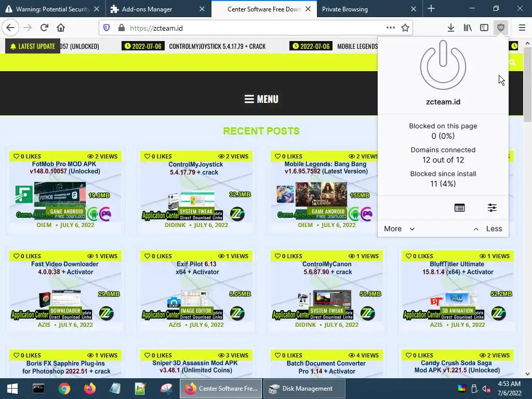Open the Fast Video Downloader 4.0.0.38 post
This screenshot has width=532, height=399.
click(x=65, y=268)
